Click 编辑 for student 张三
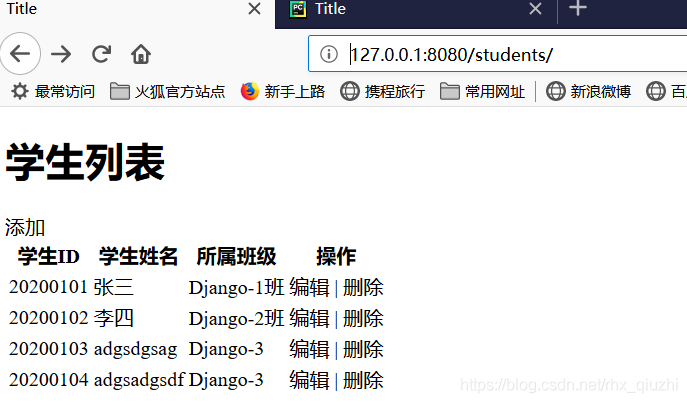 point(309,288)
